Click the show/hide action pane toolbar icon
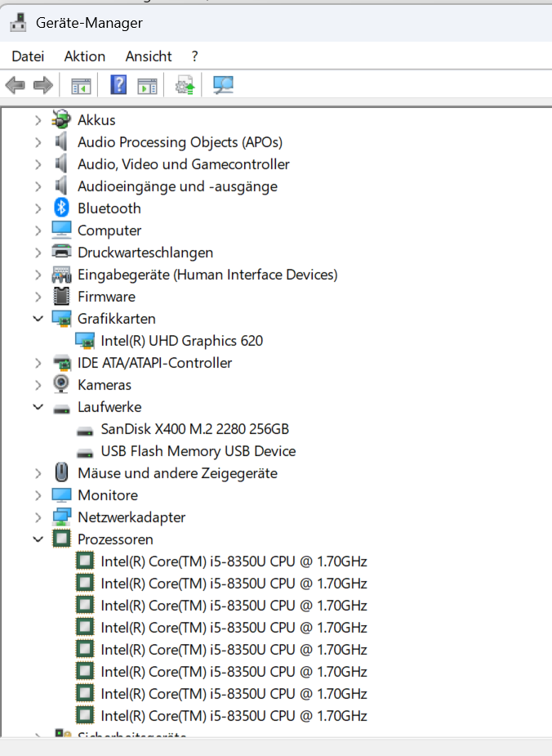The width and height of the screenshot is (552, 756). (148, 86)
